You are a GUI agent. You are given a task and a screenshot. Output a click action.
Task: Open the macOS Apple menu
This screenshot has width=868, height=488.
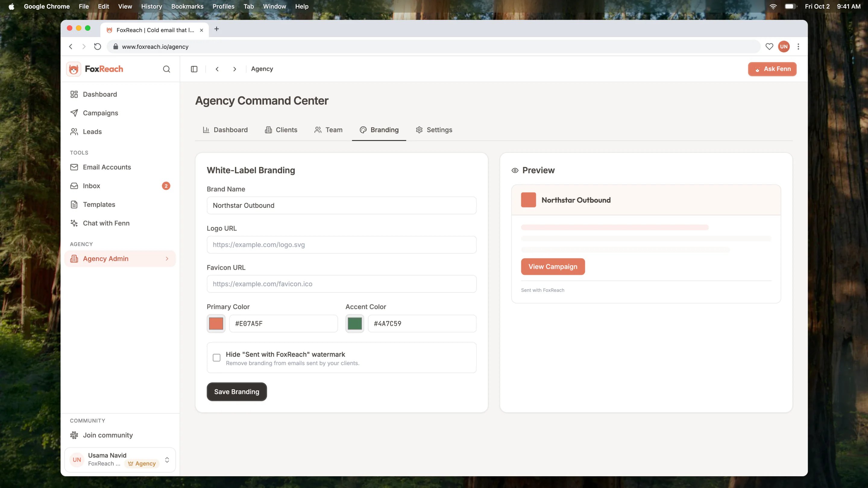click(x=11, y=6)
